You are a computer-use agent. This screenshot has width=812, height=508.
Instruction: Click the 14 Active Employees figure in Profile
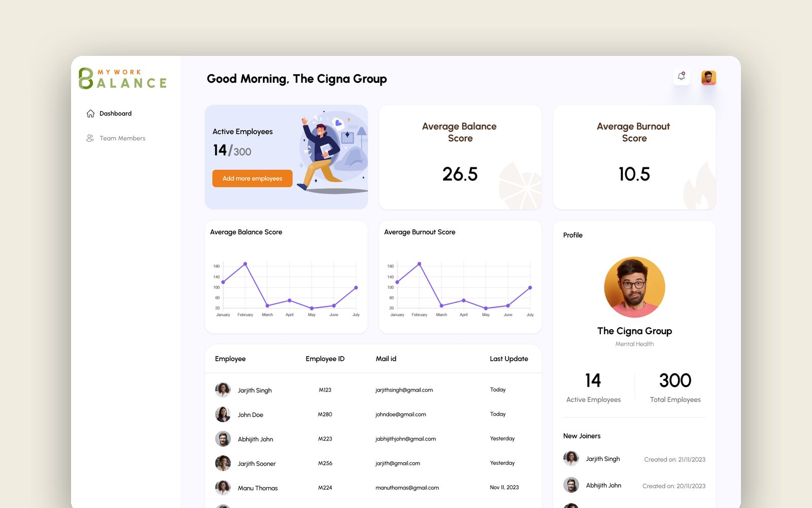point(593,380)
